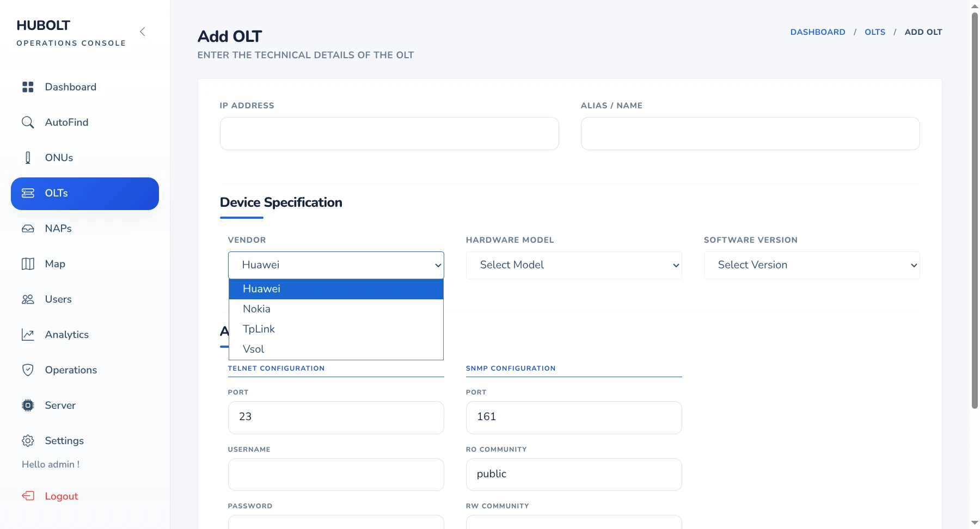This screenshot has width=980, height=529.
Task: Click the SNMP Configuration heading
Action: (x=511, y=368)
